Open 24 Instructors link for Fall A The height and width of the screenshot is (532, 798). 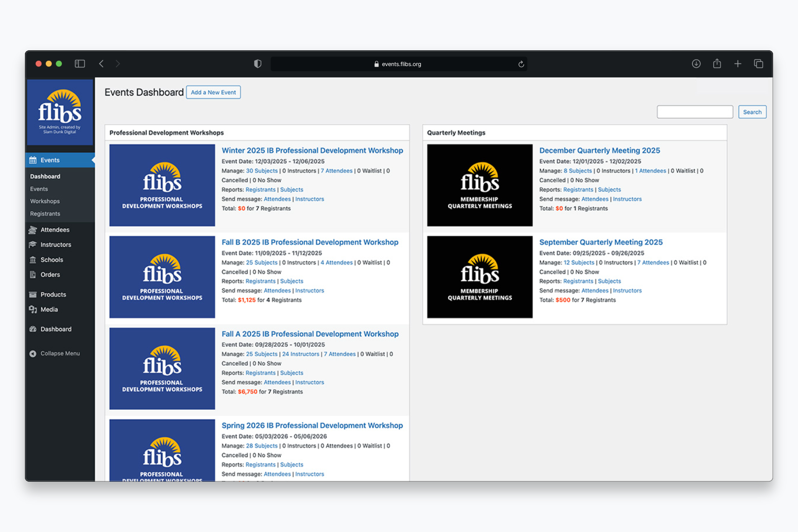point(300,354)
